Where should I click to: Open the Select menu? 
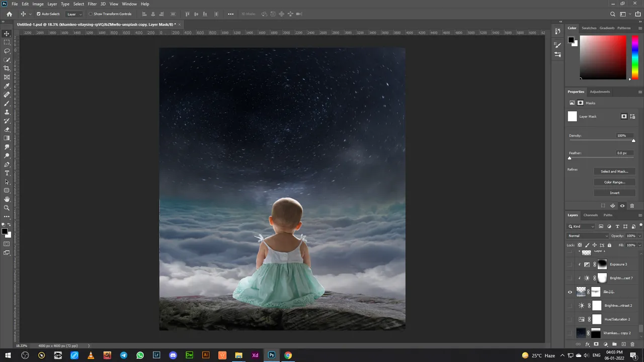(79, 4)
